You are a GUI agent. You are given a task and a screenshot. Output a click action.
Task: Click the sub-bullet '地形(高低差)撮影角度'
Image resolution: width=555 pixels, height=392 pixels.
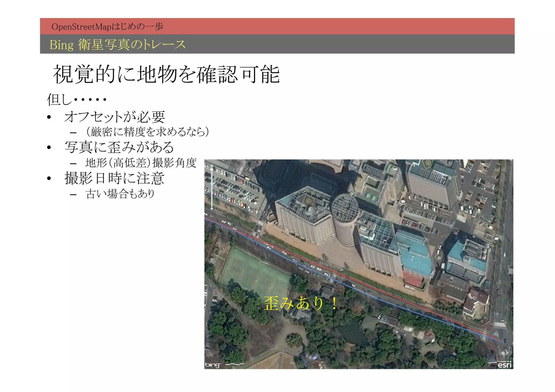[x=141, y=163]
